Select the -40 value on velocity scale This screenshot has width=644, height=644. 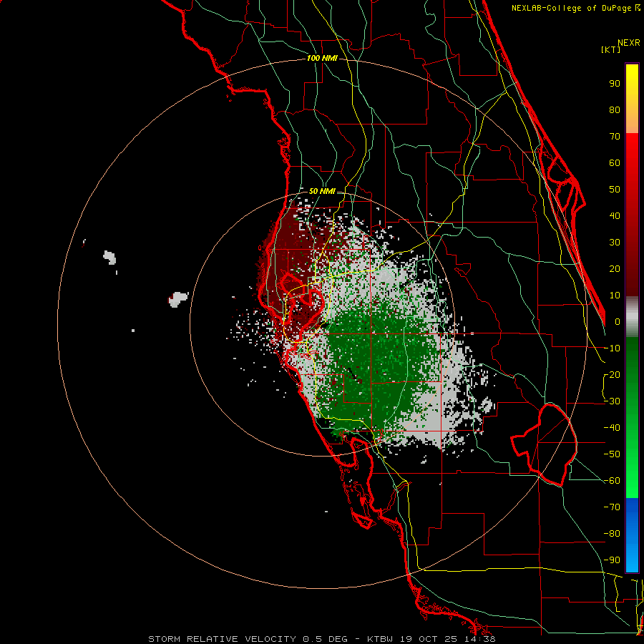[x=612, y=428]
